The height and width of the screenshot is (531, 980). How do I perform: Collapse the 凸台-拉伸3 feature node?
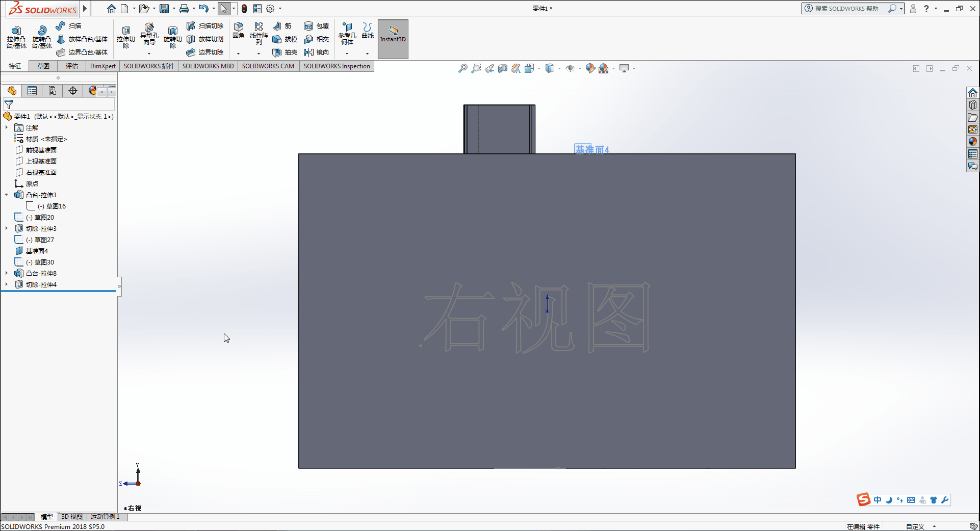7,195
